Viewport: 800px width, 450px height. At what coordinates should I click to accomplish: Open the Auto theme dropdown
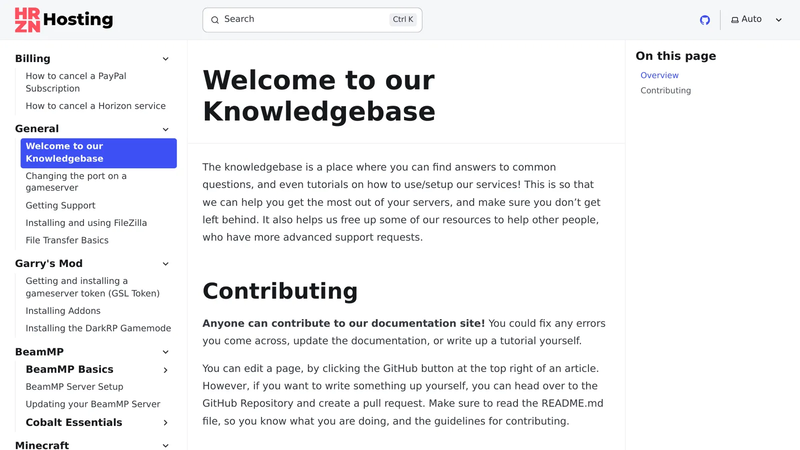pos(757,19)
